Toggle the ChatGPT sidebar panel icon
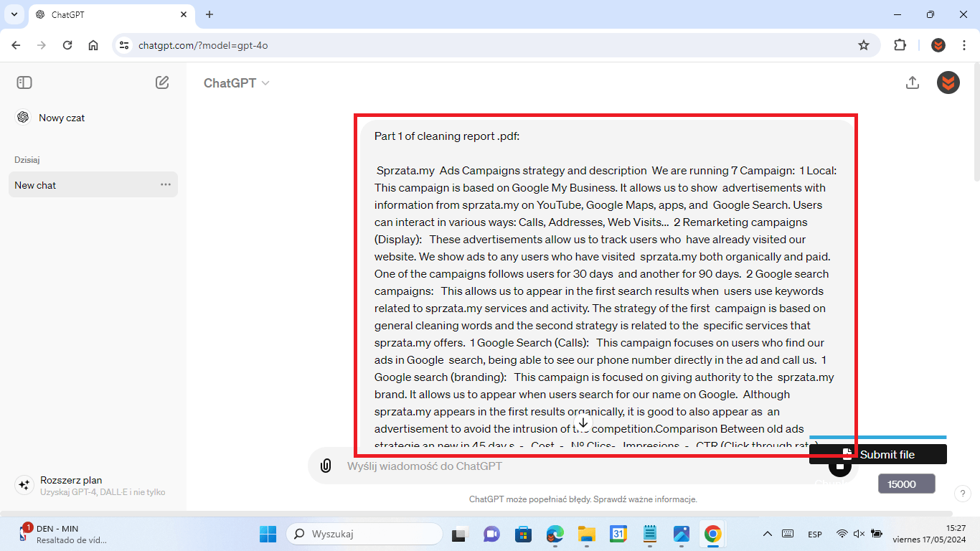Image resolution: width=980 pixels, height=551 pixels. point(24,83)
